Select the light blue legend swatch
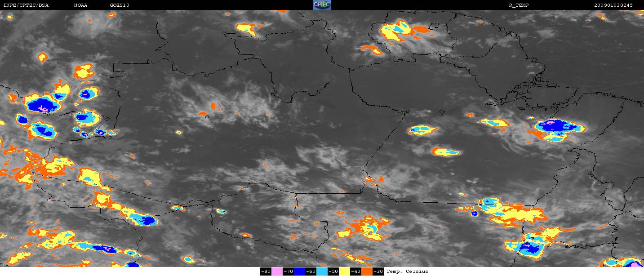The height and width of the screenshot is (276, 644). point(322,272)
